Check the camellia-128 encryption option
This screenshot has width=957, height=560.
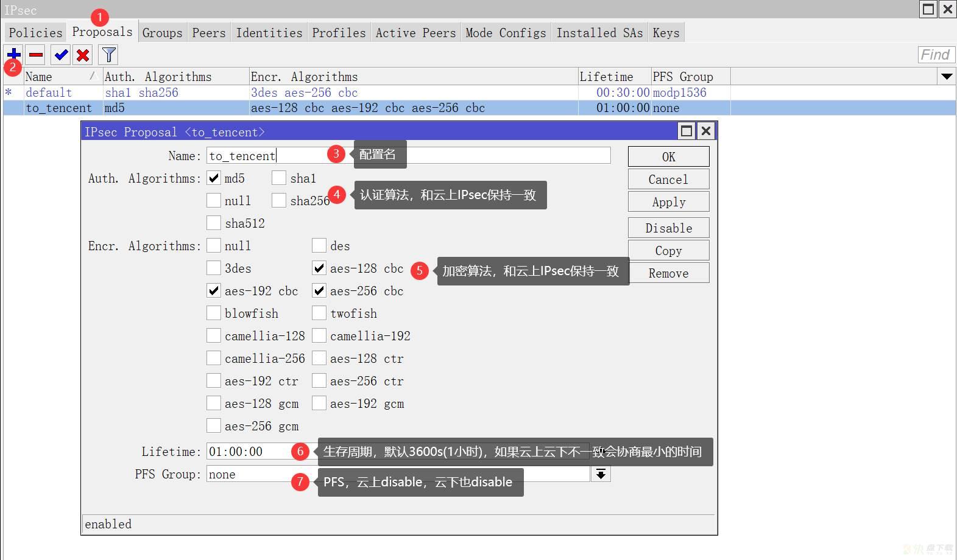coord(214,335)
